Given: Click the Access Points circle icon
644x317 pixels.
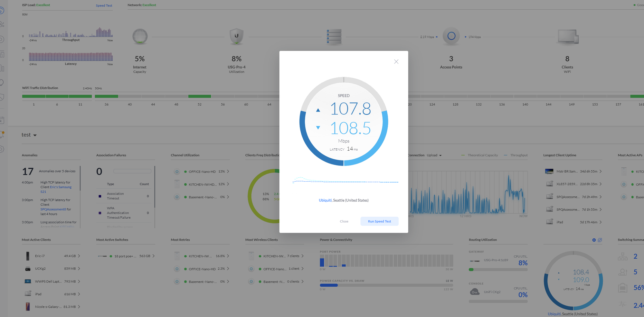Looking at the screenshot, I should tap(451, 36).
